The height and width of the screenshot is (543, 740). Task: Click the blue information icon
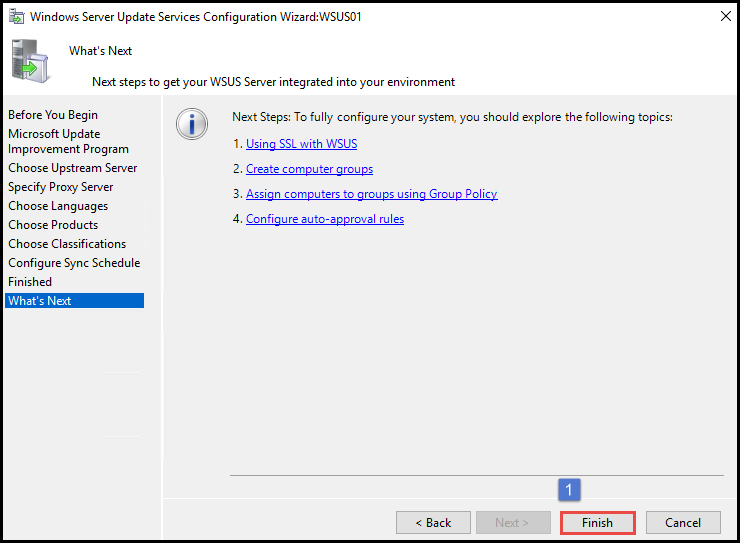[191, 124]
